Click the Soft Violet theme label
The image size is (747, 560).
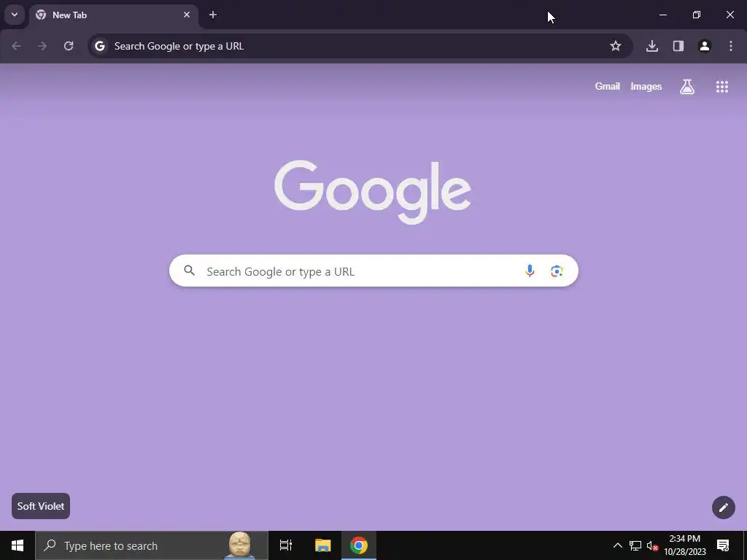41,506
